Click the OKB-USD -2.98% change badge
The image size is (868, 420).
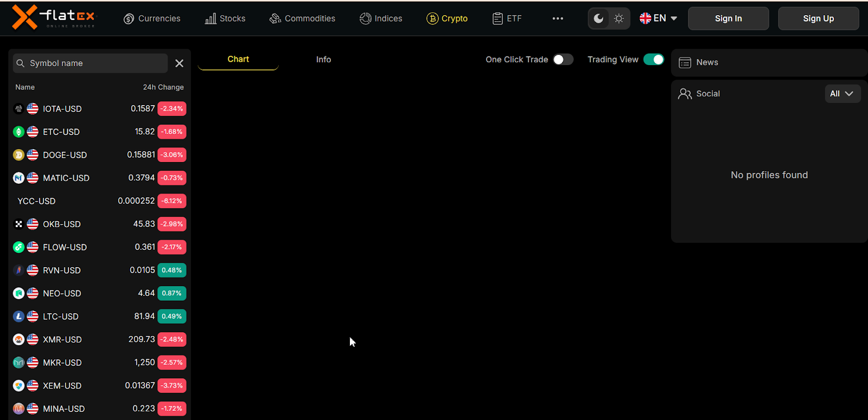click(172, 224)
